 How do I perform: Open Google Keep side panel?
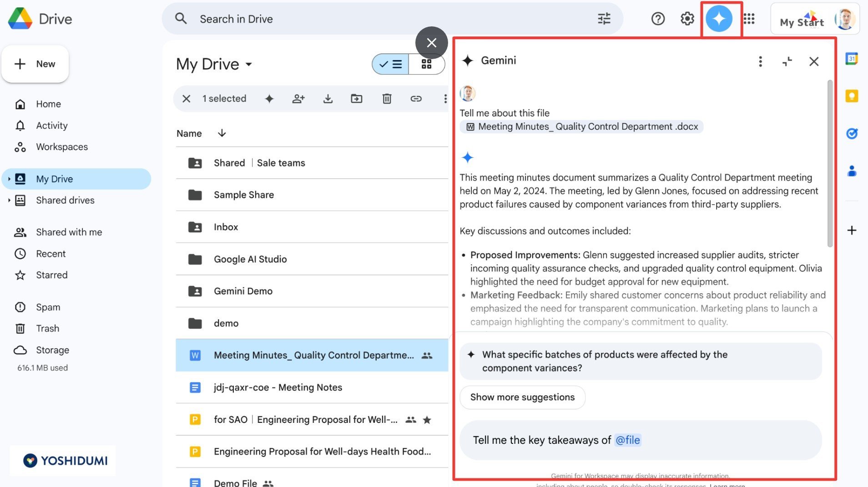click(852, 96)
